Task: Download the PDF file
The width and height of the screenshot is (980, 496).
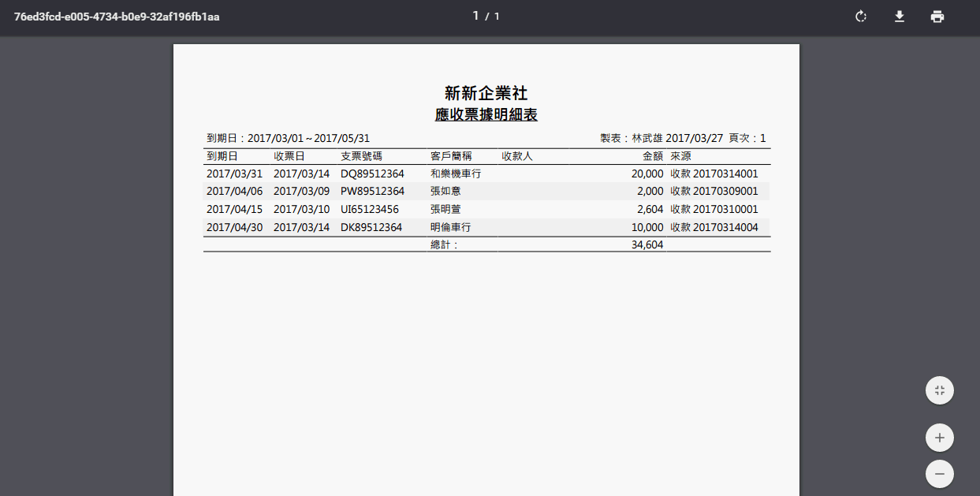Action: [x=899, y=17]
